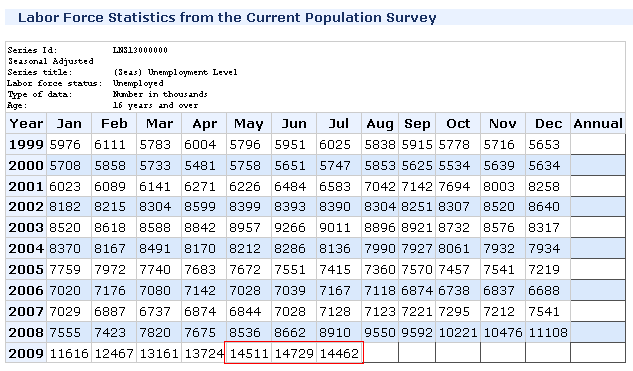Screen dimensions: 633x371
Task: Select the 2009 year row label
Action: click(x=26, y=353)
